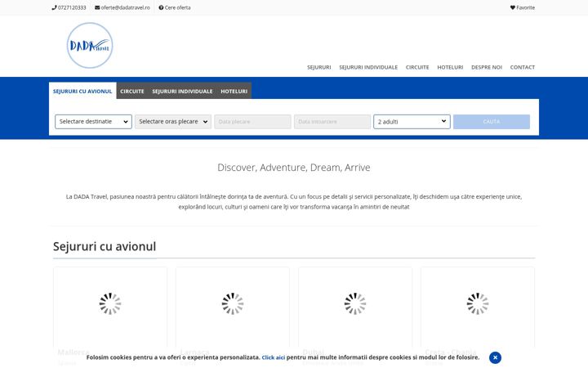Expand Selectare oras plecare dropdown

pyautogui.click(x=173, y=122)
